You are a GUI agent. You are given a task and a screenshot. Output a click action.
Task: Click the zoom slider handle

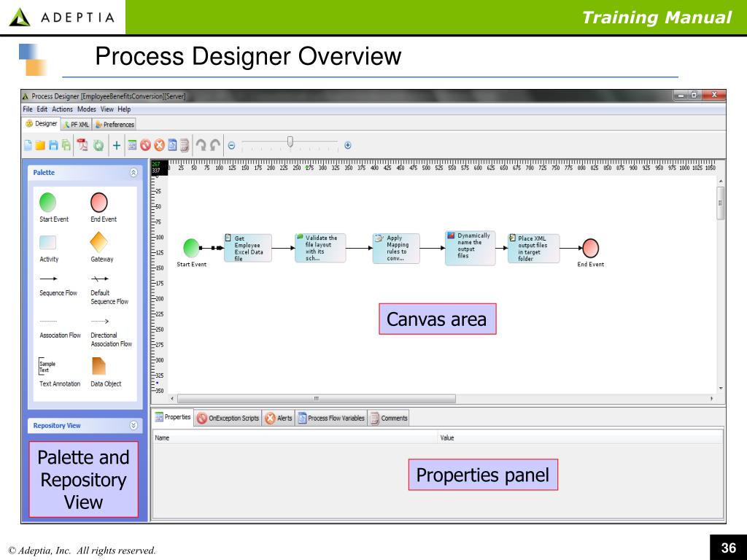click(x=290, y=142)
